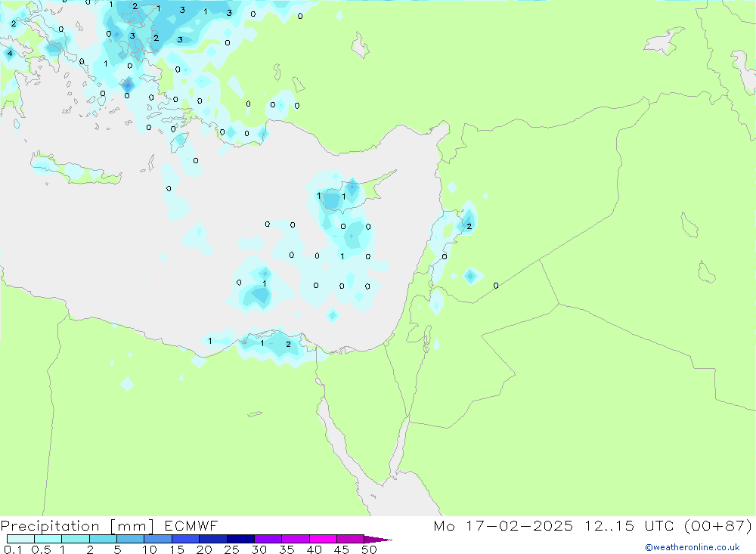Click the '40' legend tick label
Viewport: 756px width, 554px height.
314,549
